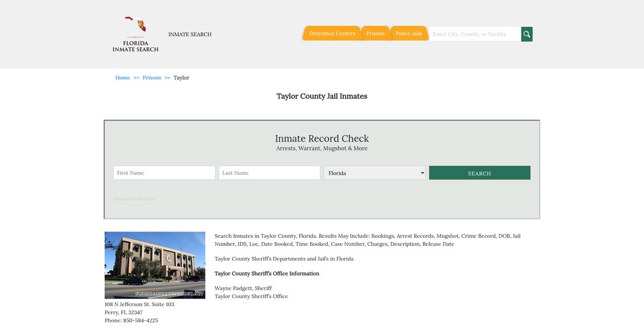Click the Taylor breadcrumb text
This screenshot has width=644, height=333.
coord(181,78)
